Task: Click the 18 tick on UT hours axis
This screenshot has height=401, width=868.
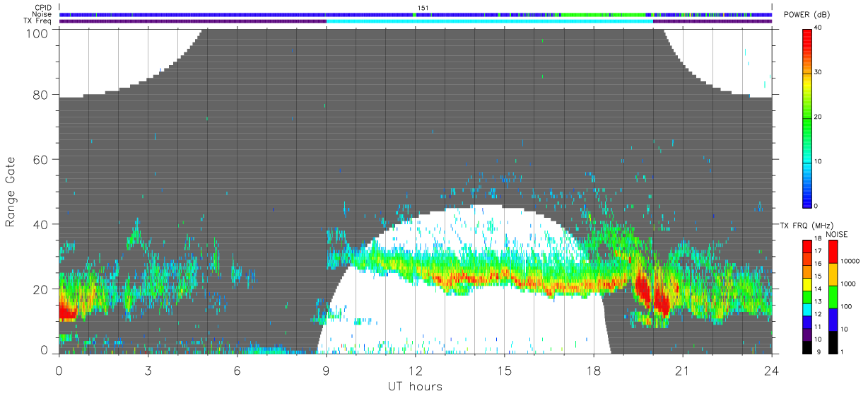Action: click(x=593, y=371)
